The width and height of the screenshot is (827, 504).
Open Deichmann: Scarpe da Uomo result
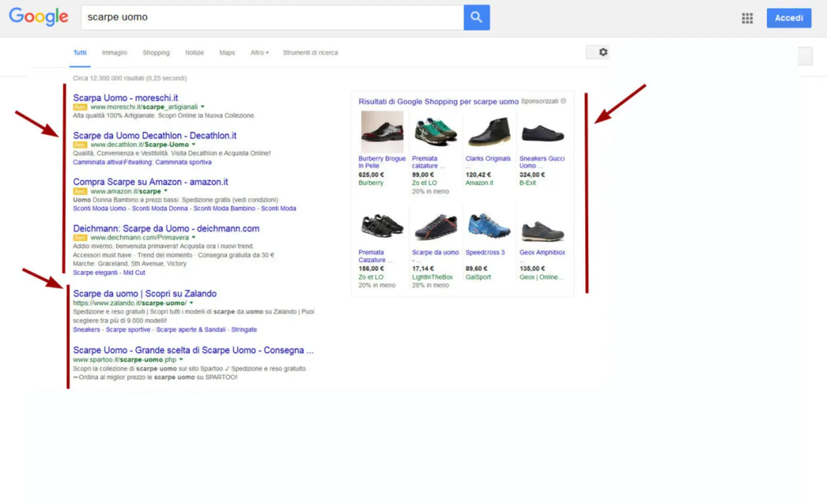click(x=166, y=228)
